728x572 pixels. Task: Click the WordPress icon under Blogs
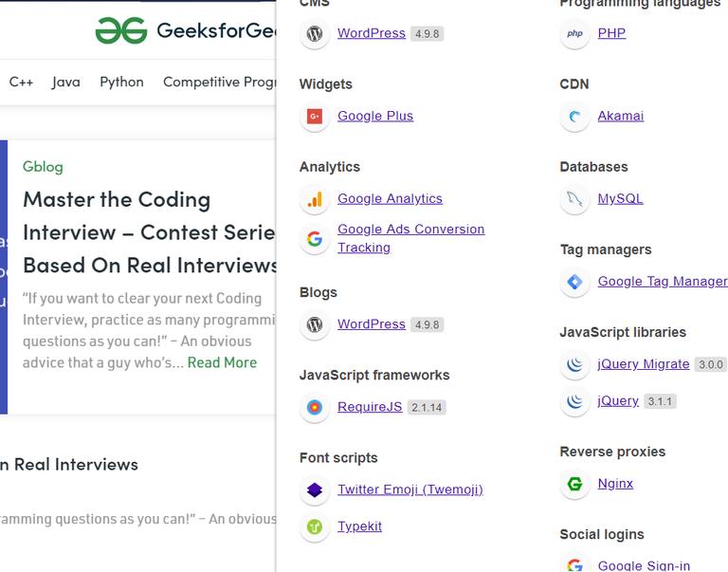point(315,324)
